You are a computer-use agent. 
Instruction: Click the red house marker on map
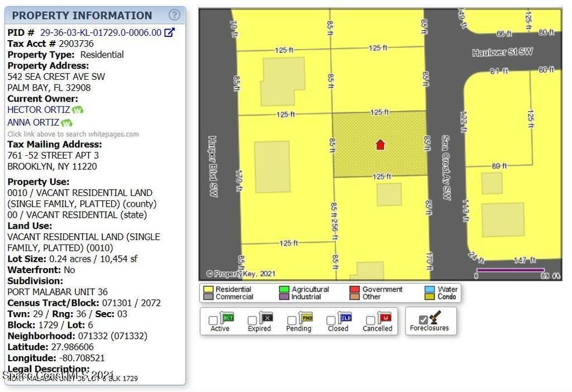tap(380, 145)
